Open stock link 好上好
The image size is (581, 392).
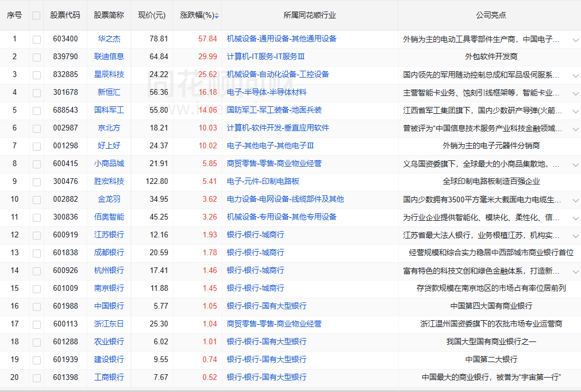click(109, 145)
